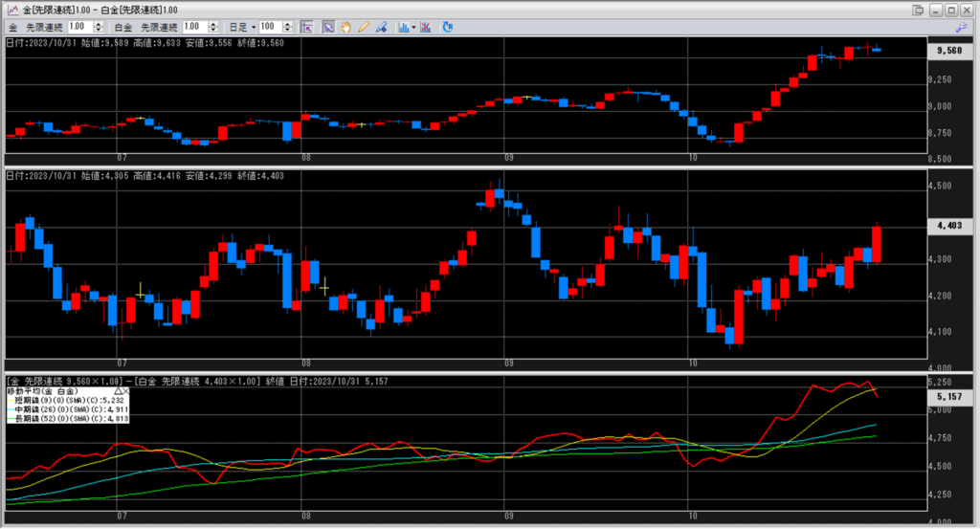Toggle the crosshair cursor display button
Screen dimensions: 980x529
[x=306, y=27]
